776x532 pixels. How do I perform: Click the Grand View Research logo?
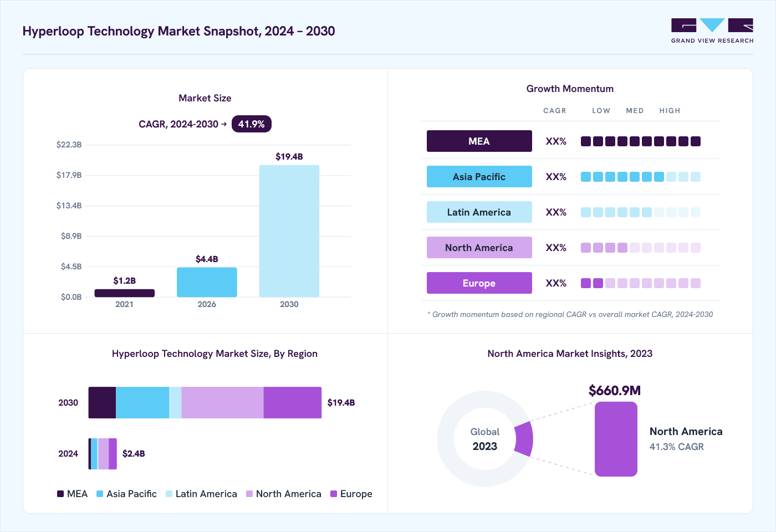tap(712, 31)
